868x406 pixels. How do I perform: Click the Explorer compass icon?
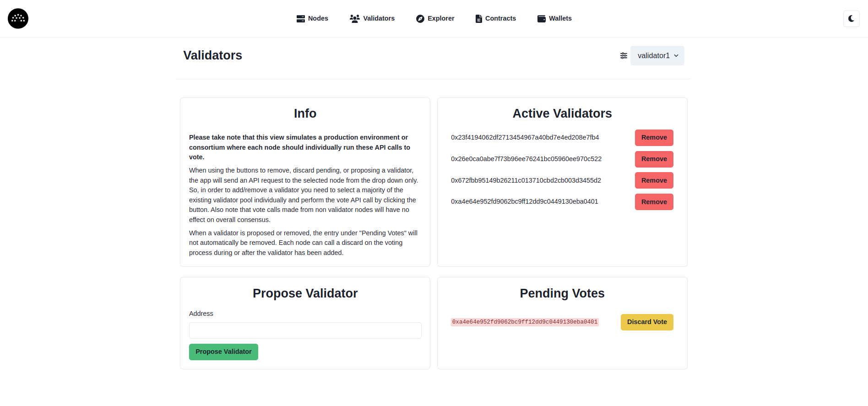pyautogui.click(x=420, y=18)
